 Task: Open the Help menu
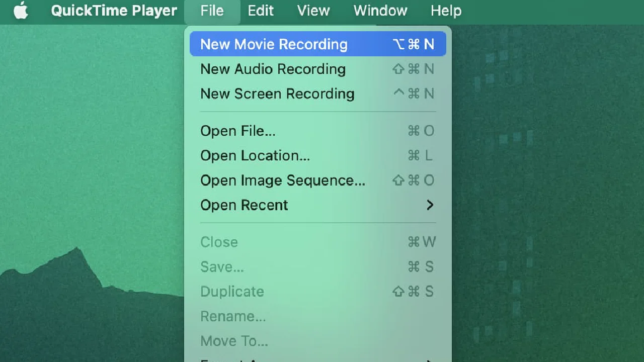click(446, 11)
